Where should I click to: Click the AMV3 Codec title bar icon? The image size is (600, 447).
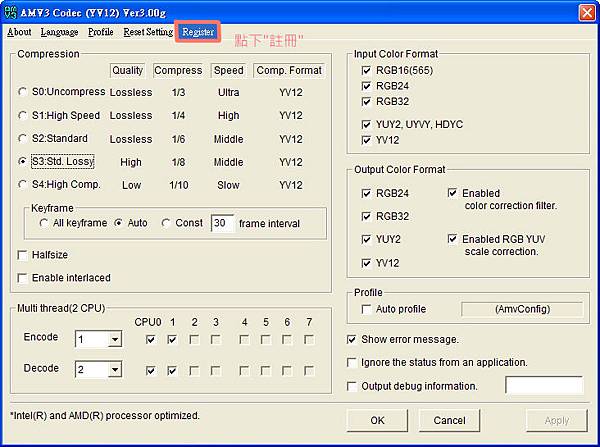13,11
